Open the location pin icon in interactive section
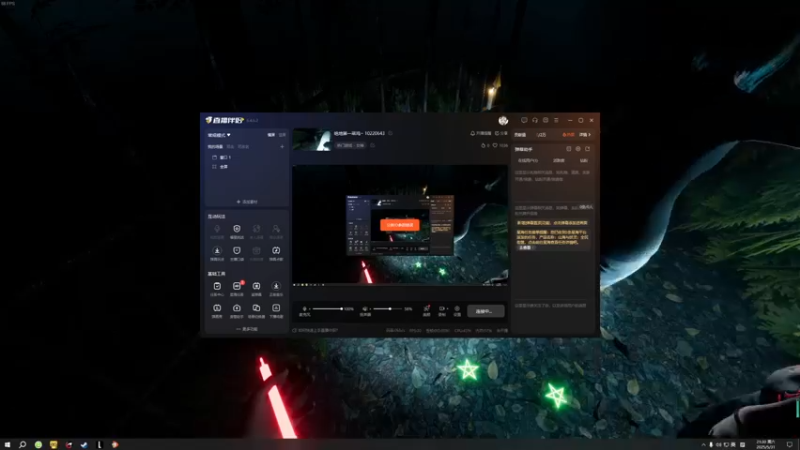 coord(217,231)
